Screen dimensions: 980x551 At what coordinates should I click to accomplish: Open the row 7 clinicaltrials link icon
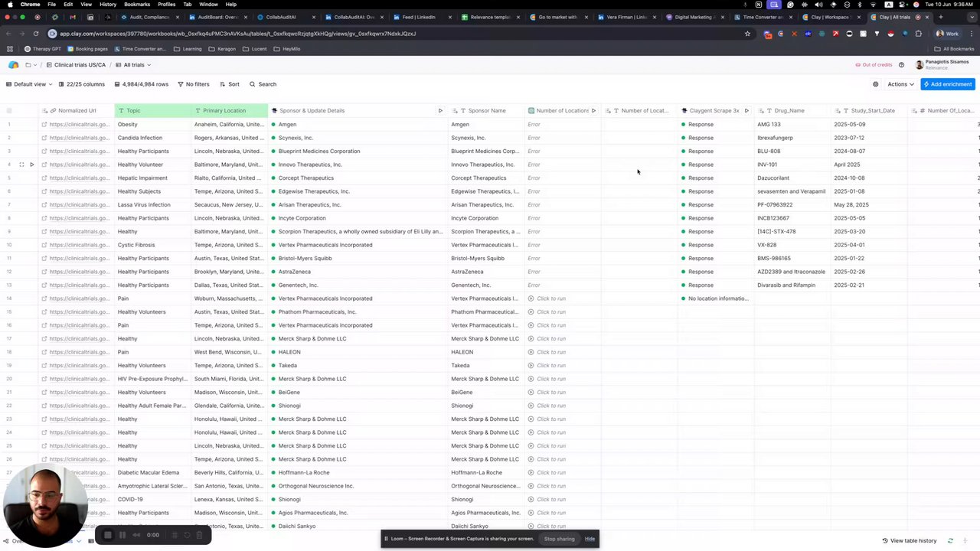44,205
